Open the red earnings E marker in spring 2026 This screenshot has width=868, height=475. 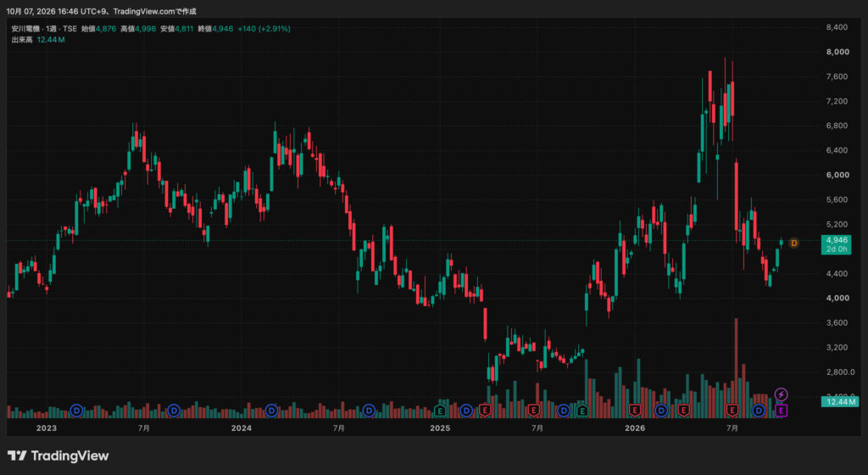[x=684, y=411]
